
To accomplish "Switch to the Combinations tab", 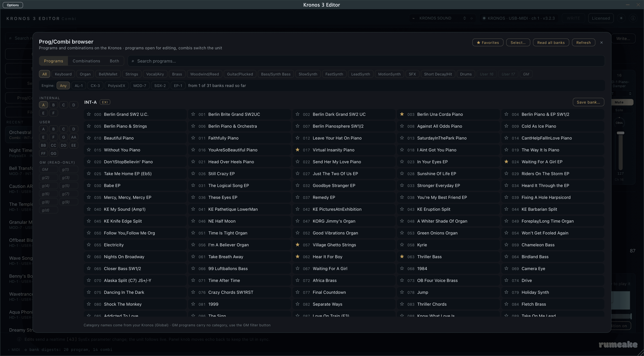I will click(86, 61).
